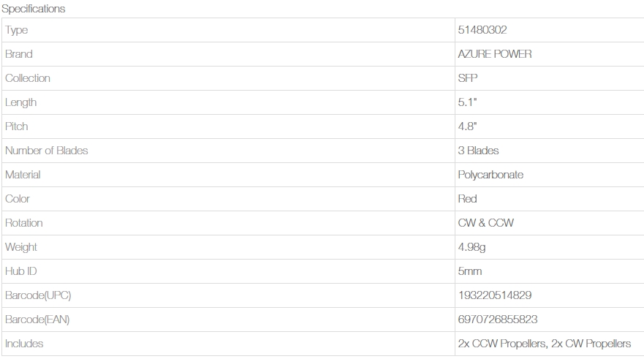Viewport: 644px width, 359px height.
Task: Click the Hub ID value 5mm
Action: click(x=469, y=271)
